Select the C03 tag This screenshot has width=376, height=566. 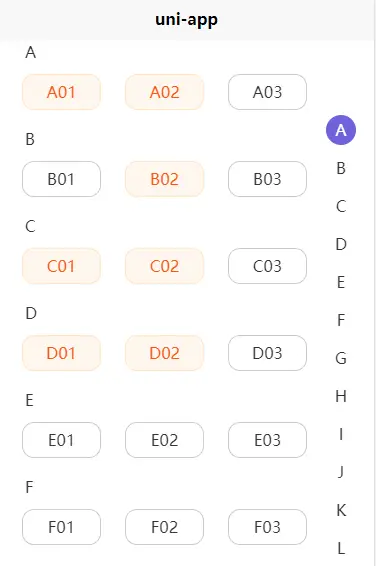point(267,266)
